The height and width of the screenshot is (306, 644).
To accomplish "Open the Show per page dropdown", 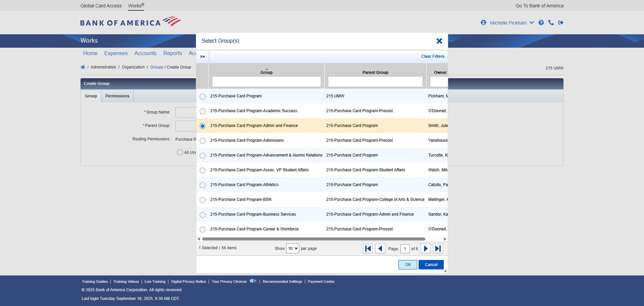I will pos(292,249).
